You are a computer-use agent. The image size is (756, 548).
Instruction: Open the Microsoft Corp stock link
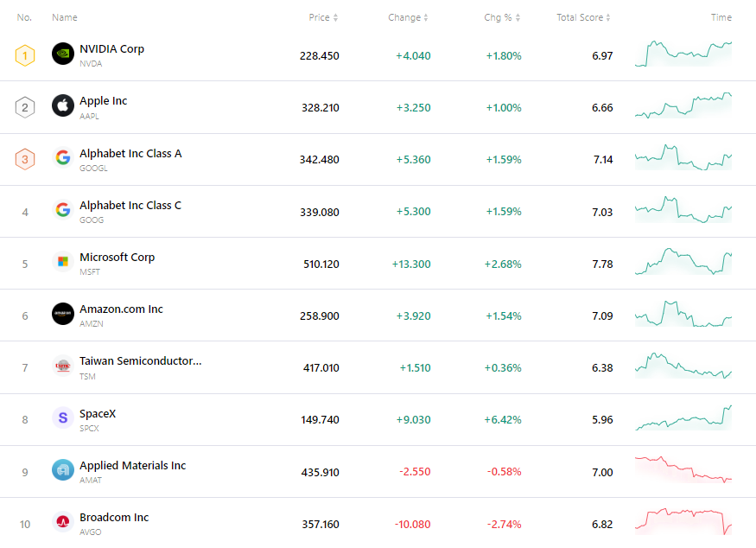[x=118, y=257]
